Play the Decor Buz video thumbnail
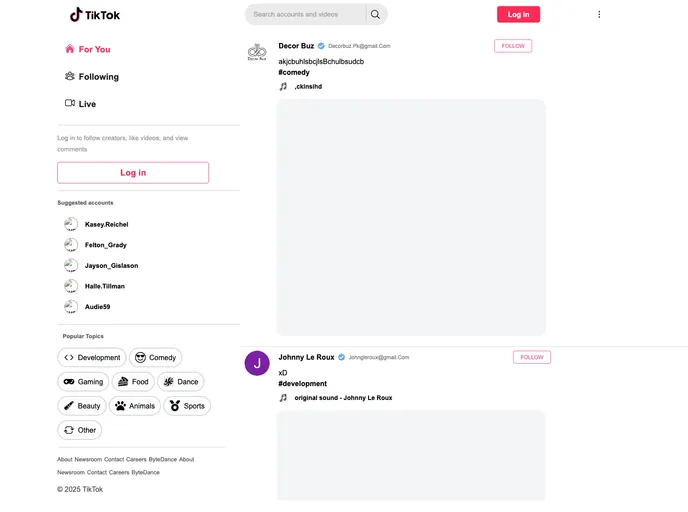This screenshot has width=688, height=512. pos(411,218)
